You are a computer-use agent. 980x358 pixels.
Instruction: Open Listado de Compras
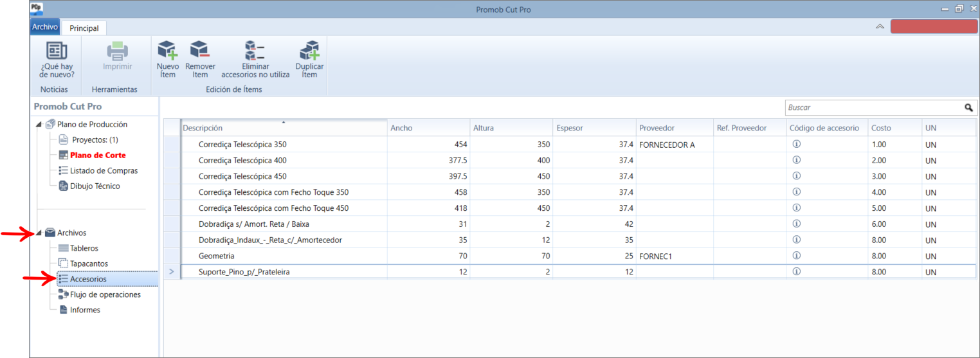point(104,170)
